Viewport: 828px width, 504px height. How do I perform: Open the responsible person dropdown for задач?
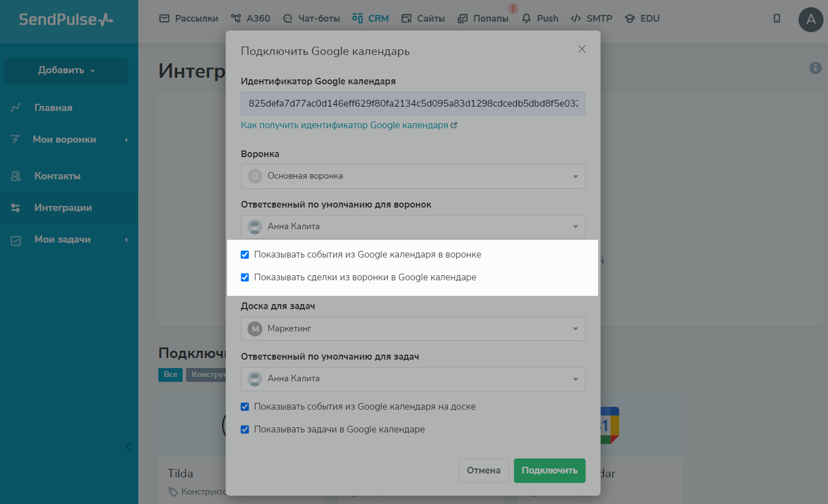[x=413, y=379]
